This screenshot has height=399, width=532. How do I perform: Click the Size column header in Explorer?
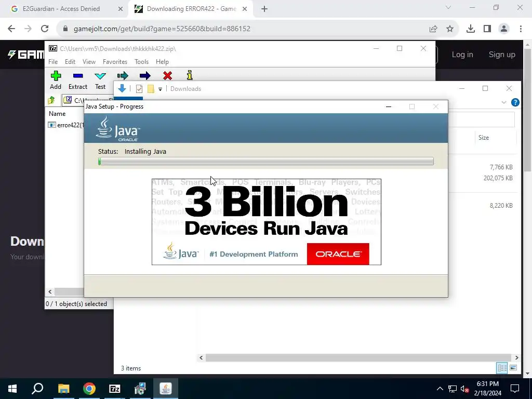(484, 138)
